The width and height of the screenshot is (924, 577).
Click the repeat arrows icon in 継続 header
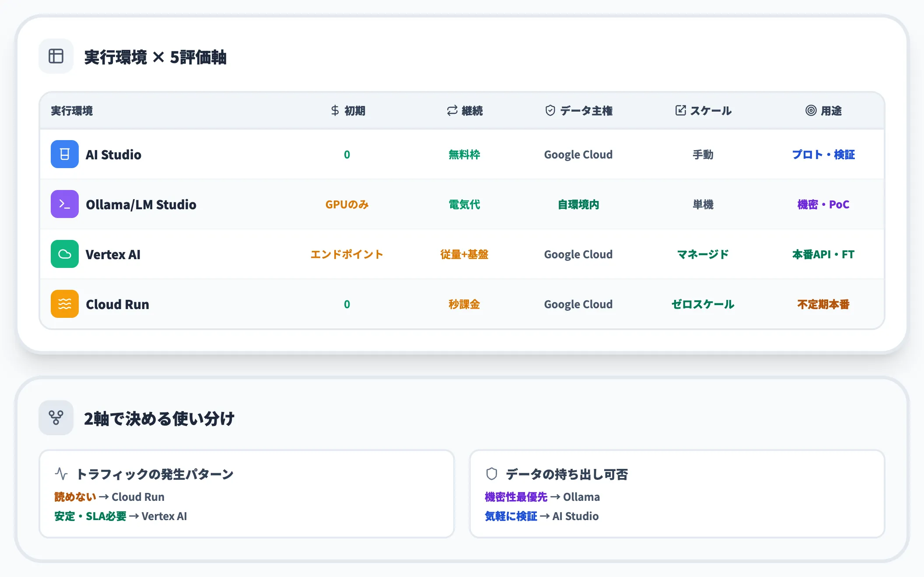pyautogui.click(x=452, y=111)
